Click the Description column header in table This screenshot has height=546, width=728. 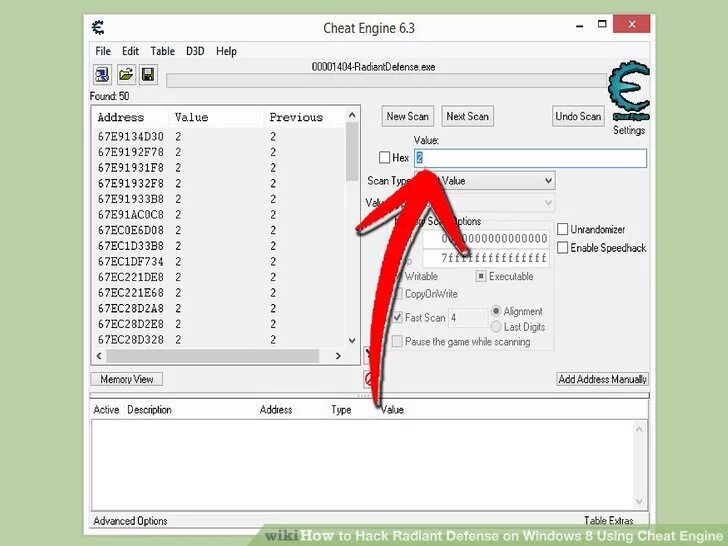(x=150, y=410)
